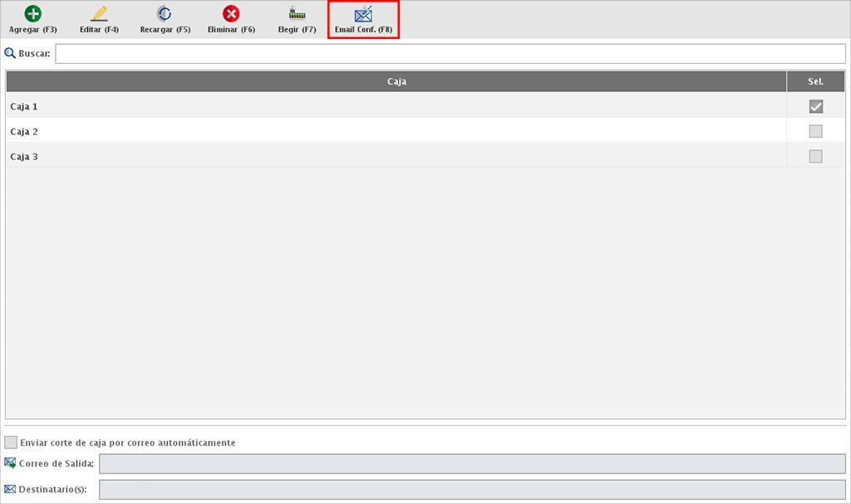Viewport: 851px width, 504px height.
Task: Check the Caja 2 selection checkbox
Action: [x=815, y=131]
